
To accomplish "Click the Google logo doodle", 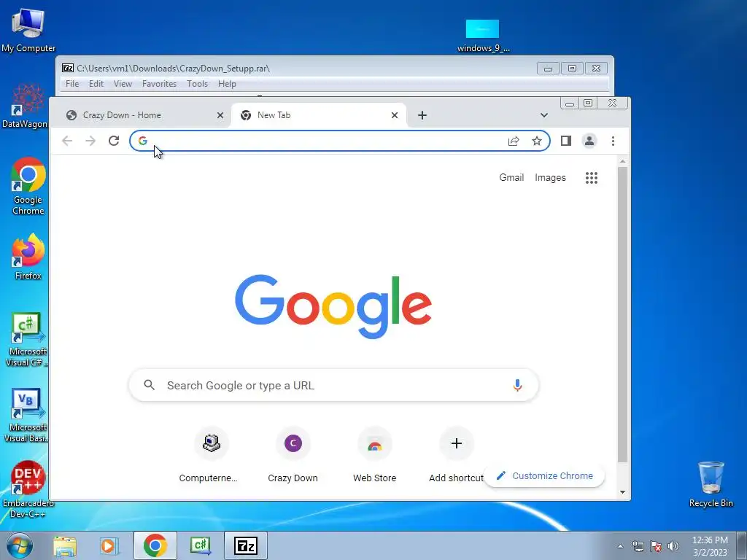I will click(x=333, y=306).
